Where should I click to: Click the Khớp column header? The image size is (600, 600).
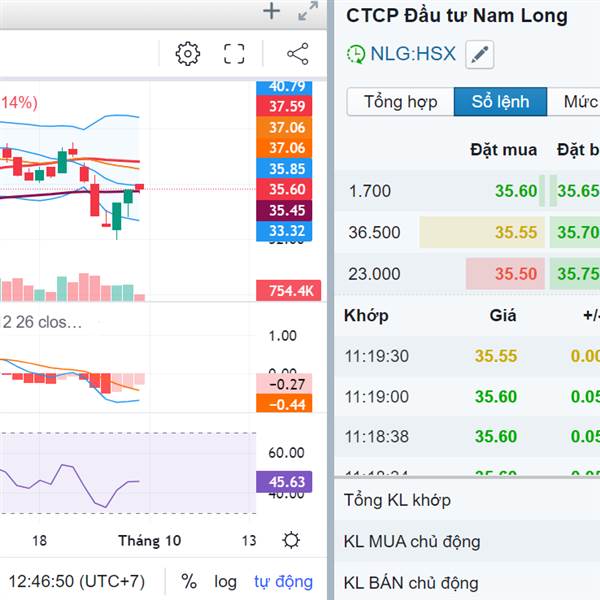pos(366,316)
